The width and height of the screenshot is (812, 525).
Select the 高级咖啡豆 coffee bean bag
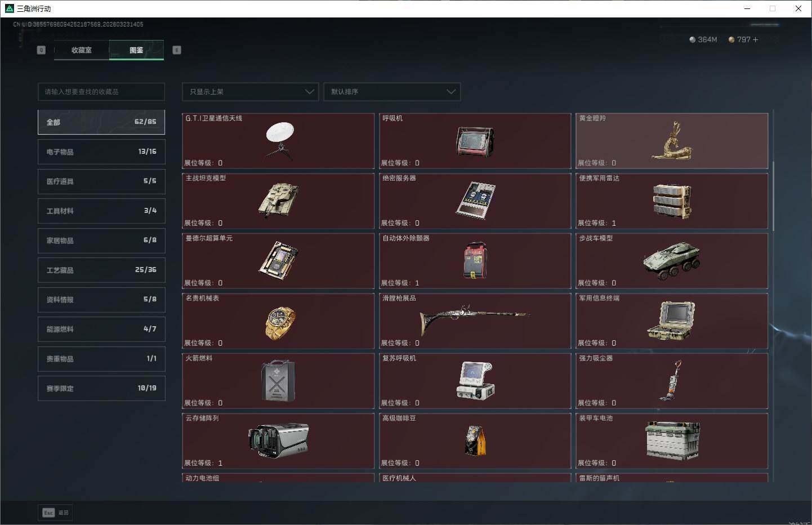[x=475, y=441]
